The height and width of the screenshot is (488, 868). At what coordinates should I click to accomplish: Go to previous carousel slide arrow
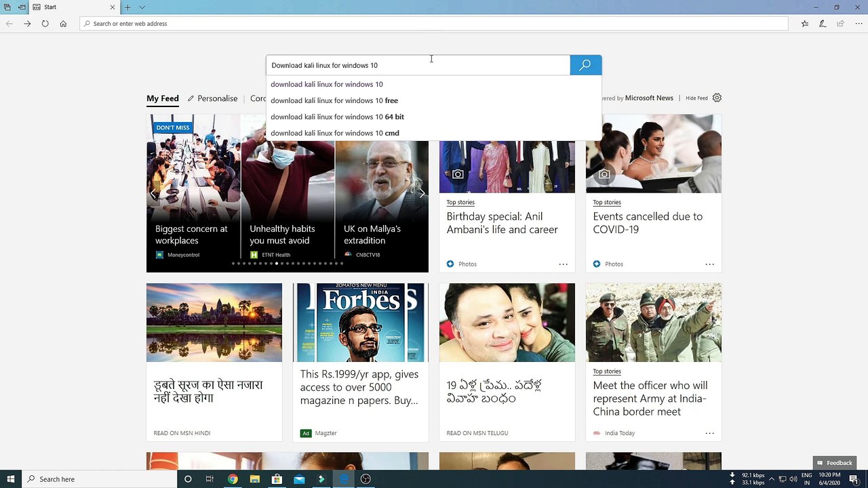153,194
